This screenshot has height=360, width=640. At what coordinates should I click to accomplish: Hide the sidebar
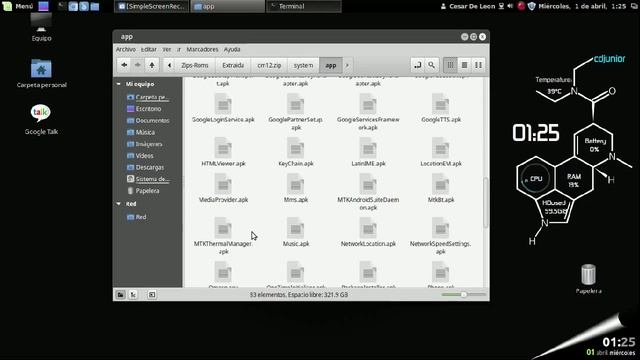(152, 295)
